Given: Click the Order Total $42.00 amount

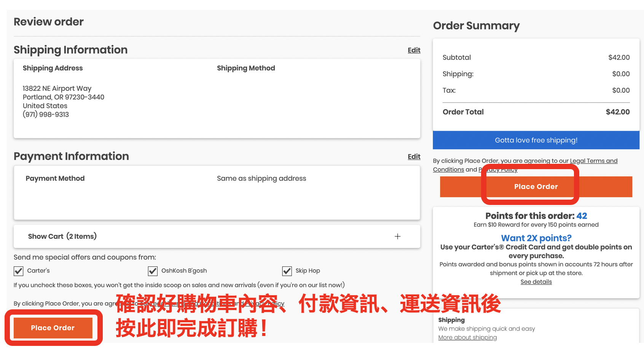Looking at the screenshot, I should [x=617, y=112].
